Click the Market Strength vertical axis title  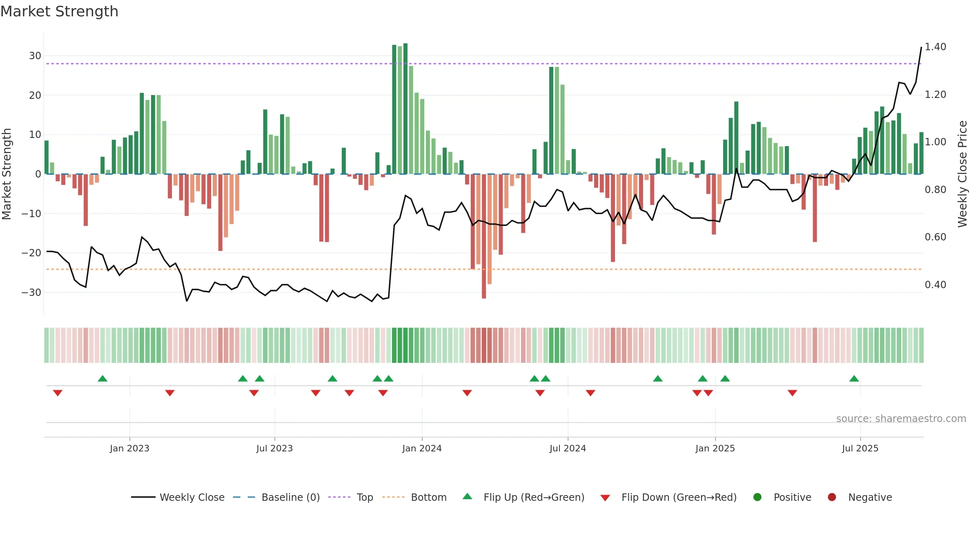(x=7, y=174)
